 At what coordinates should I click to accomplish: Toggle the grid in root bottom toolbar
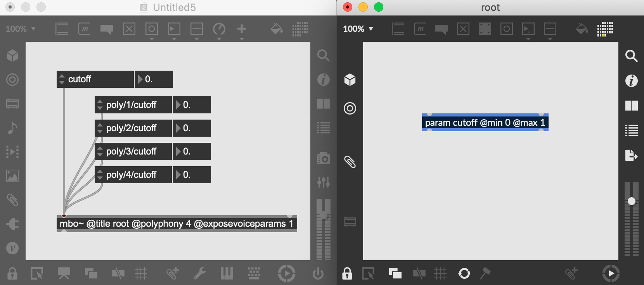[440, 273]
